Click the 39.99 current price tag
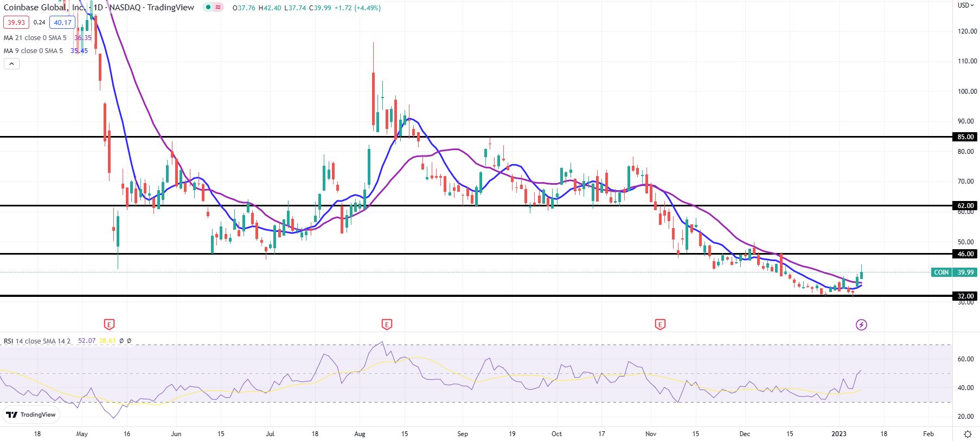Viewport: 980px width, 441px height. (x=965, y=273)
